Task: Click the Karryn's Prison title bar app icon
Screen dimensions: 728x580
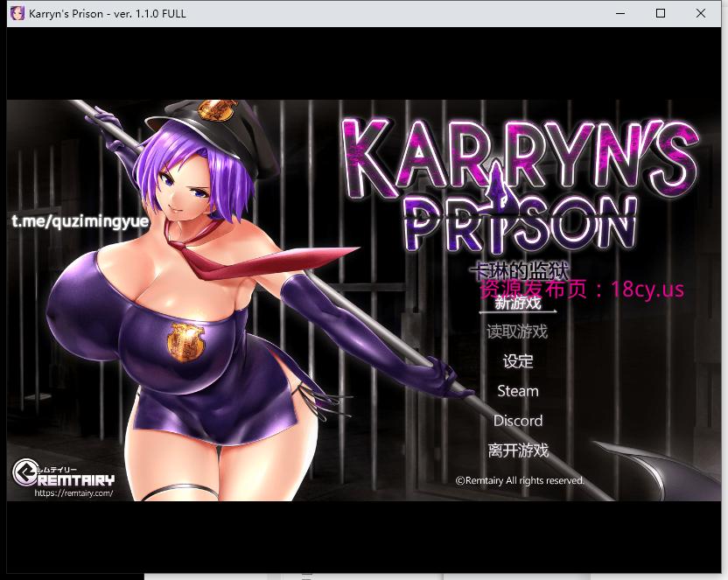Action: tap(17, 13)
